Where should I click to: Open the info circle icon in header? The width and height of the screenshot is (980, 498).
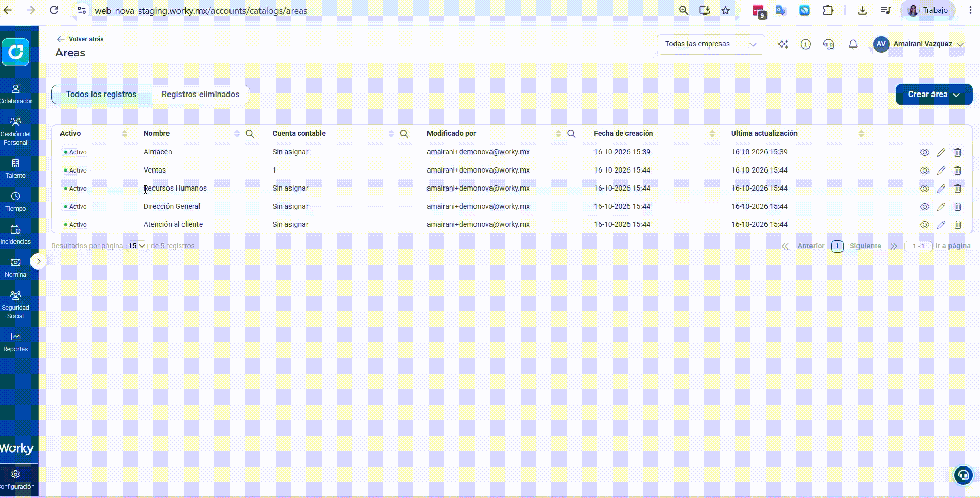click(806, 44)
